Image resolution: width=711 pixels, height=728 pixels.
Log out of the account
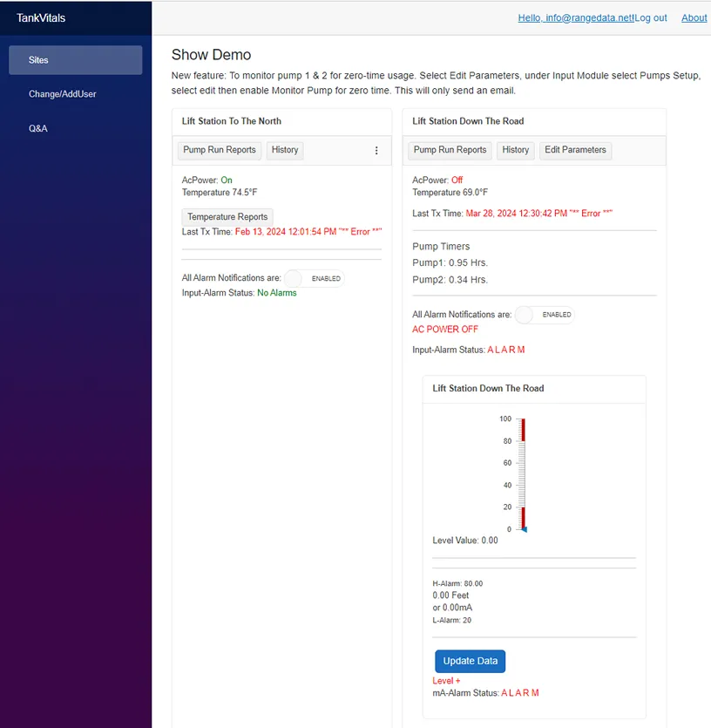651,17
